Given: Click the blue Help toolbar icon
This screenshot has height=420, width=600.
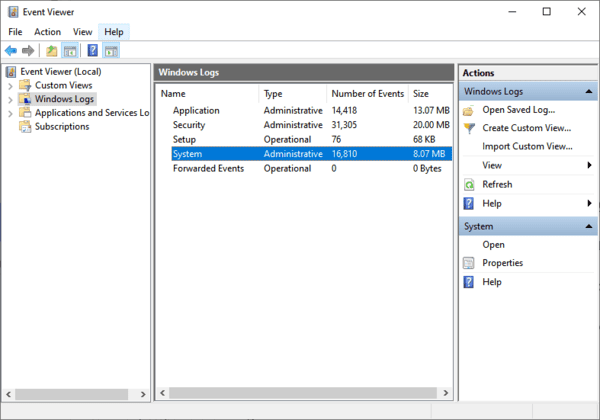Looking at the screenshot, I should (92, 50).
